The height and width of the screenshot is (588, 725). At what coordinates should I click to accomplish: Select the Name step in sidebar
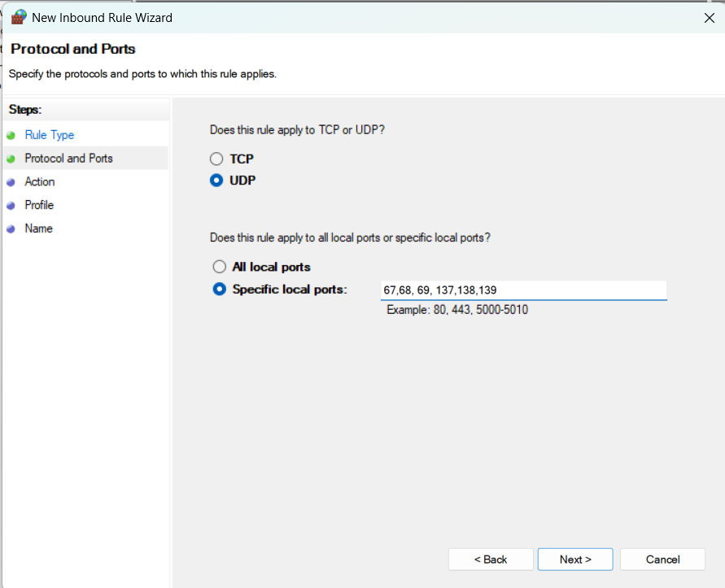click(x=38, y=229)
